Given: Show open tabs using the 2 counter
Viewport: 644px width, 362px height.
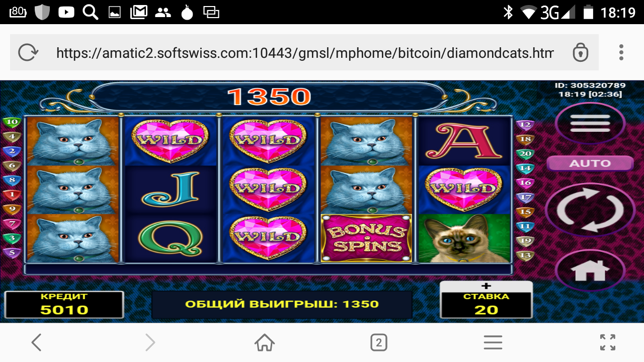Looking at the screenshot, I should 378,343.
